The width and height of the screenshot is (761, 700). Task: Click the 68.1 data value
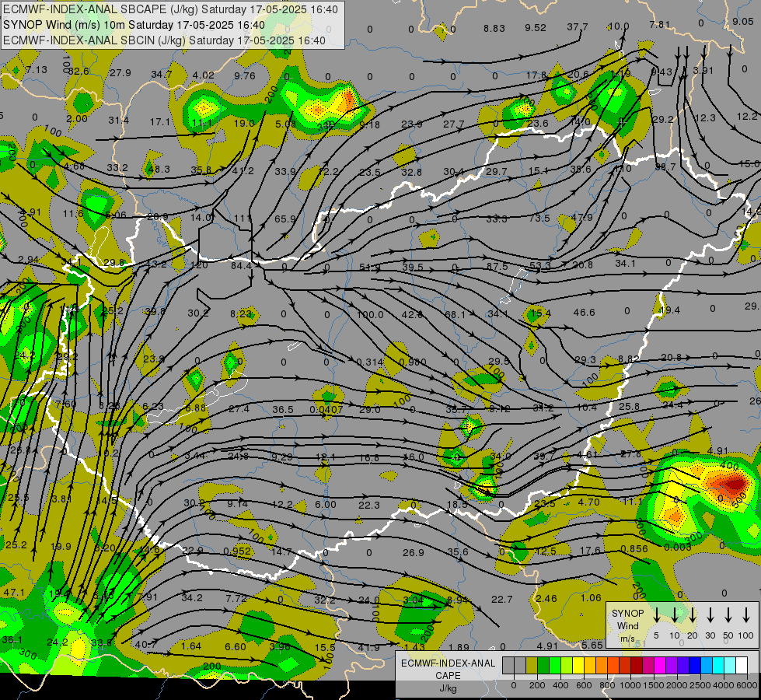[456, 315]
